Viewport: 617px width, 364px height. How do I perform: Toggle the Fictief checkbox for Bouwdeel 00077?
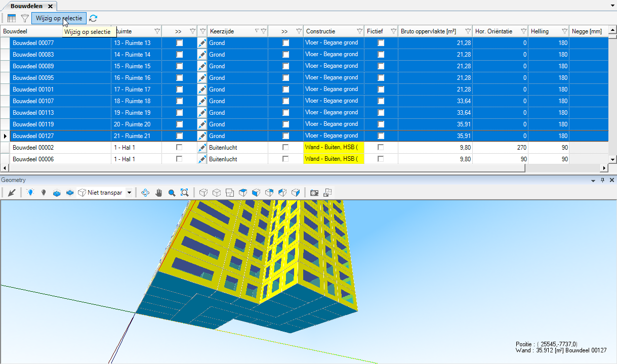381,43
